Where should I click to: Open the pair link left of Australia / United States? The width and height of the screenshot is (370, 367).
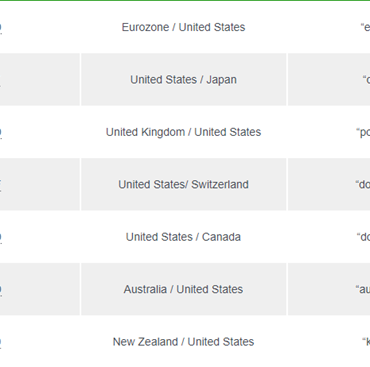pos(1,290)
